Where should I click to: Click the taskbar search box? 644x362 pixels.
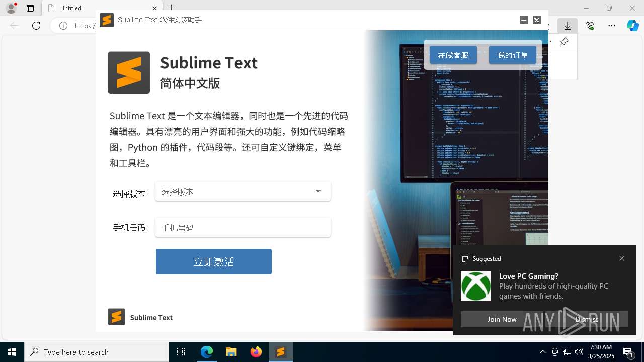[97, 352]
